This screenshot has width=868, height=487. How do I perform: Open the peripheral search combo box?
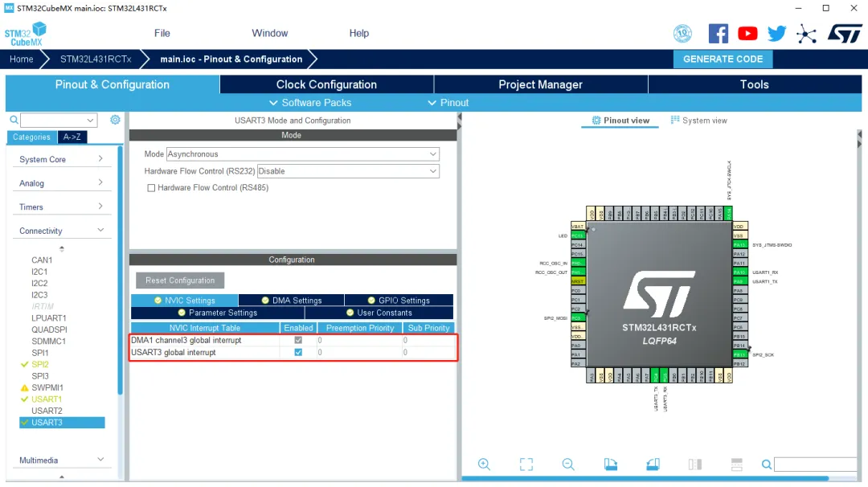tap(59, 120)
